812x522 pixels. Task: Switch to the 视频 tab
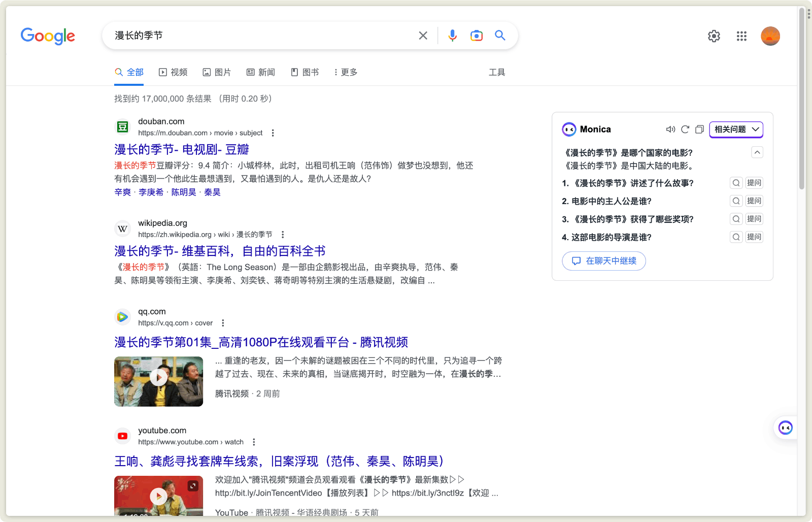click(x=173, y=72)
